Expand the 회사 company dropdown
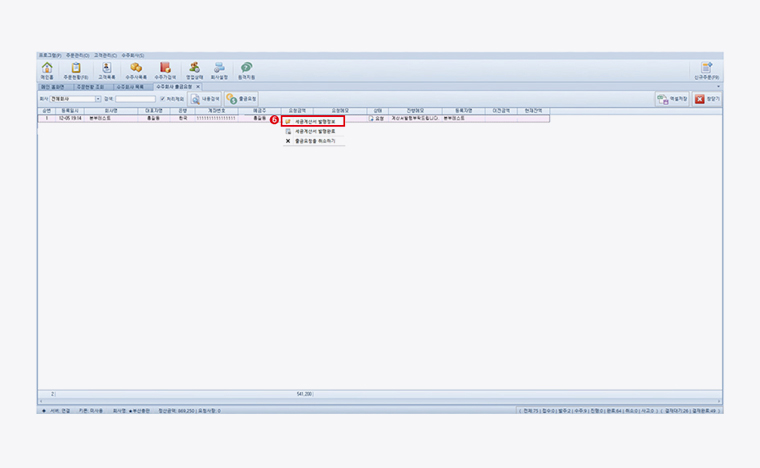760x468 pixels. click(98, 99)
